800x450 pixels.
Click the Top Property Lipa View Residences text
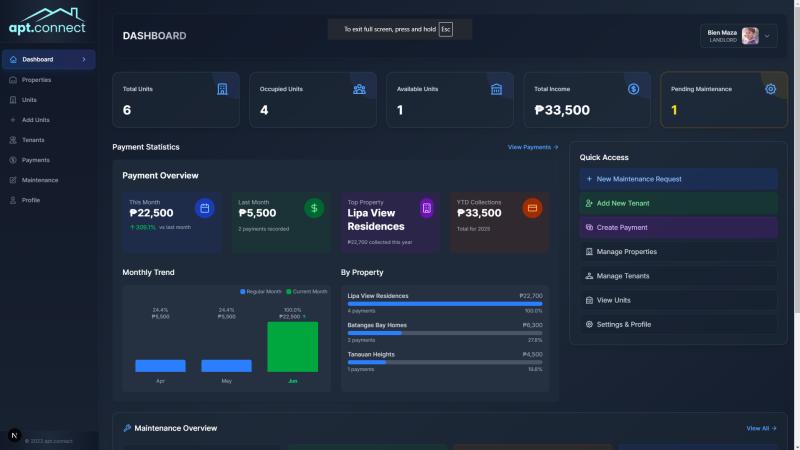(x=376, y=219)
